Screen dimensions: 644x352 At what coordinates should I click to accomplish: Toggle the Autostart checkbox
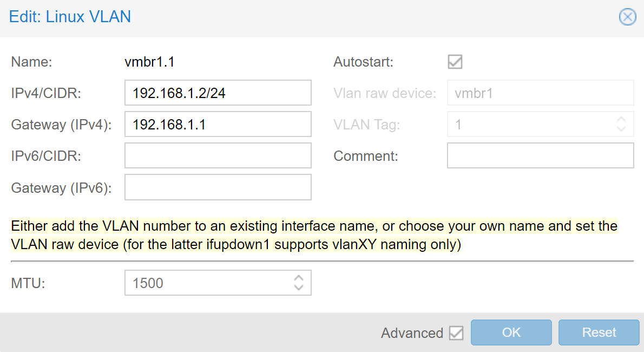pos(455,62)
